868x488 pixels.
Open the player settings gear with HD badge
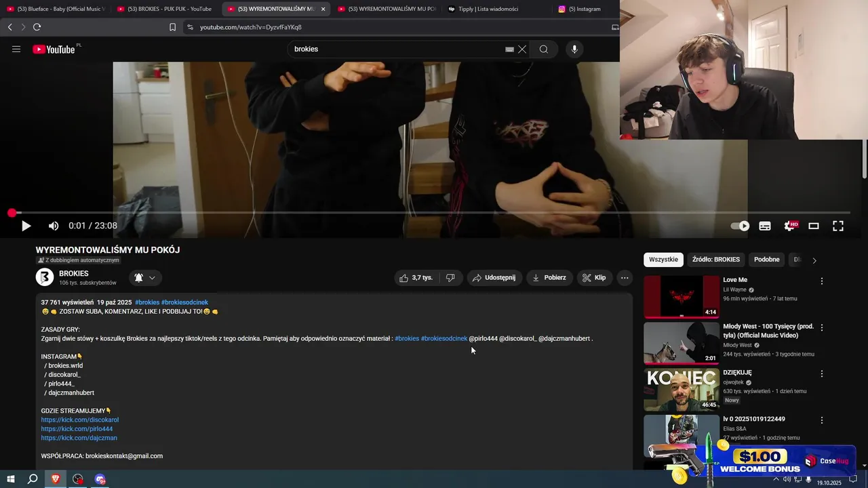coord(789,226)
